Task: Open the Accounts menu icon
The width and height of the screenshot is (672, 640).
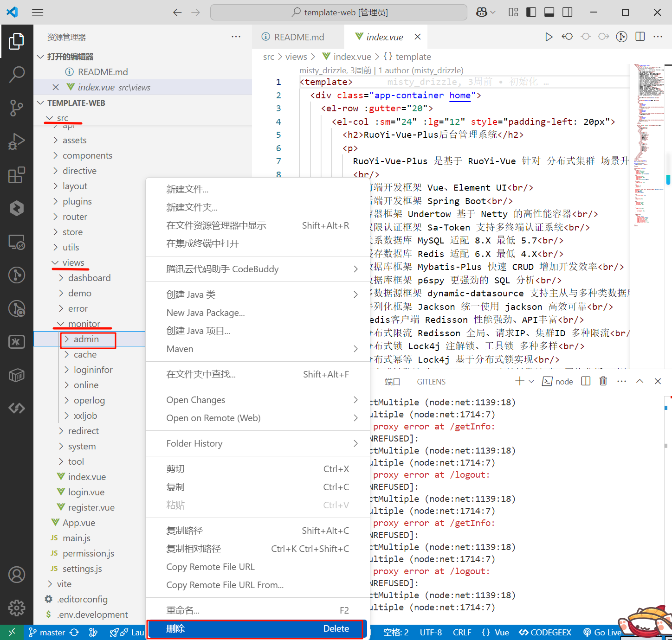Action: [16, 575]
